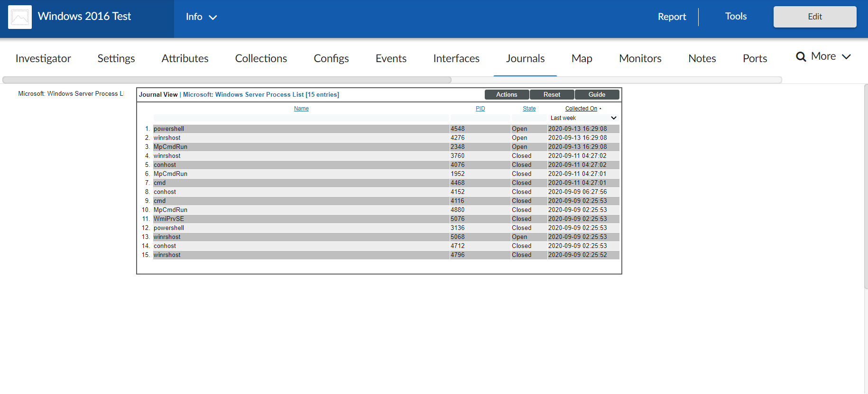Switch to the Ports tab

755,58
